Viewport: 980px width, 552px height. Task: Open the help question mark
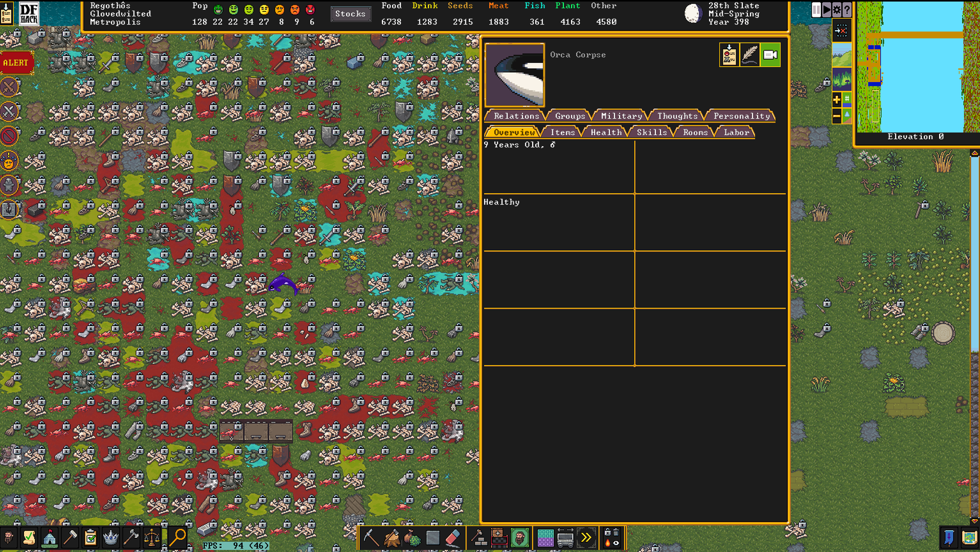[847, 10]
